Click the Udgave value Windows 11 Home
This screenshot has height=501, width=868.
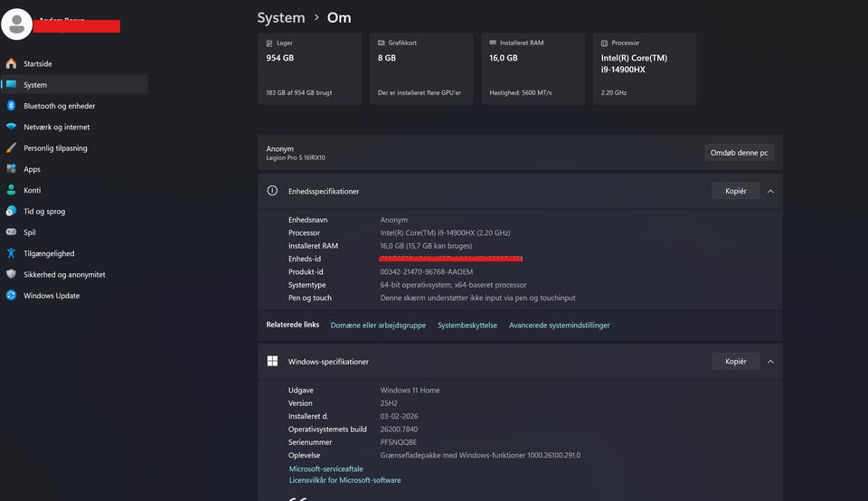coord(410,391)
